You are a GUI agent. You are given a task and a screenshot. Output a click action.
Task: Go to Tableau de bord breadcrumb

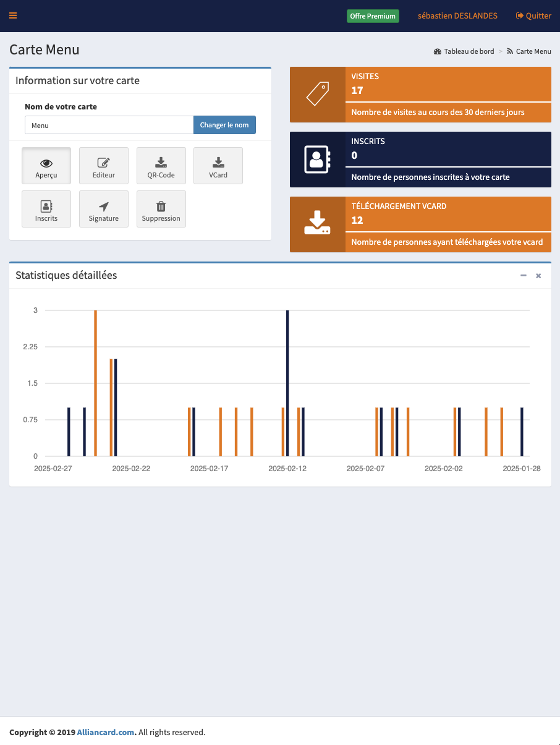tap(464, 51)
